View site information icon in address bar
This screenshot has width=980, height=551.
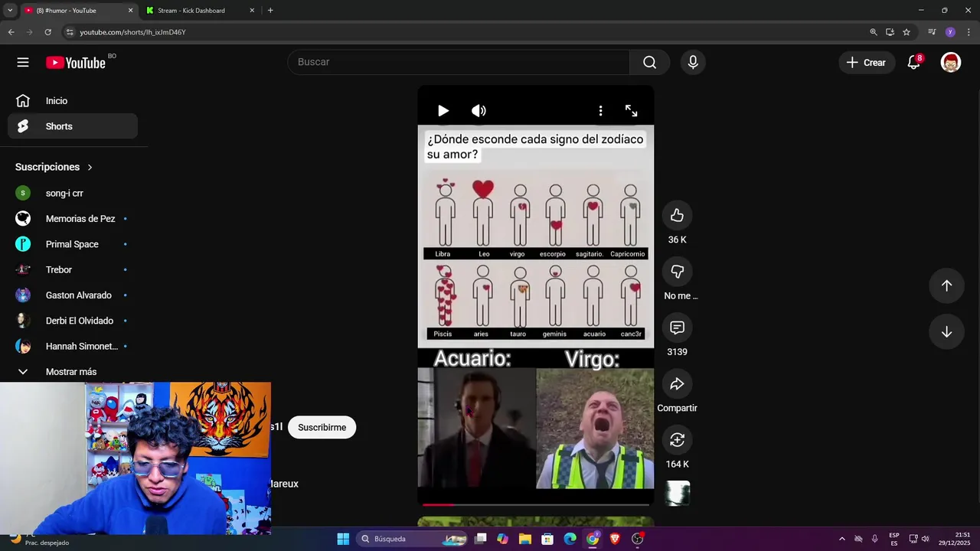70,32
